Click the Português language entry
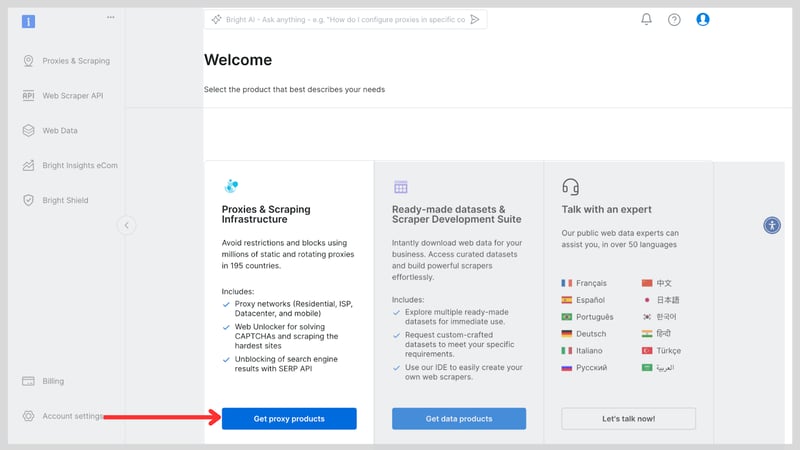Viewport: 800px width, 450px height. pyautogui.click(x=587, y=317)
